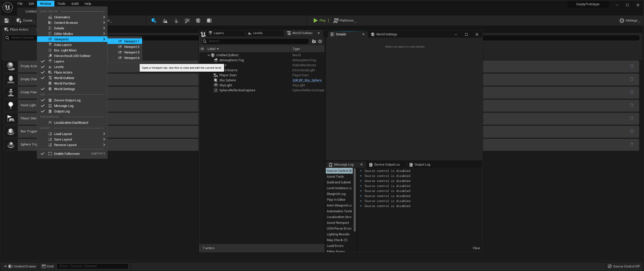Viewport: 644px width, 271px height.
Task: Open Data Layers from Window menu
Action: [x=72, y=45]
